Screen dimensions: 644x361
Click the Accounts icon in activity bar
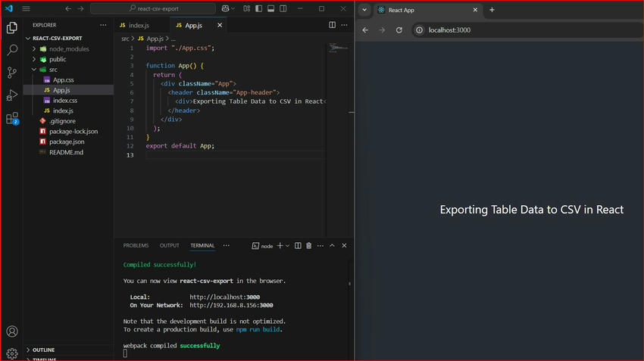point(12,332)
